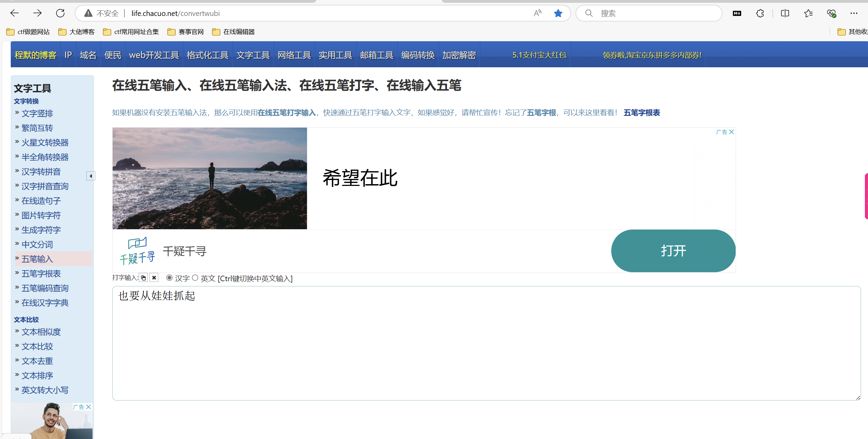Open the browser essentials heart icon

(x=832, y=13)
